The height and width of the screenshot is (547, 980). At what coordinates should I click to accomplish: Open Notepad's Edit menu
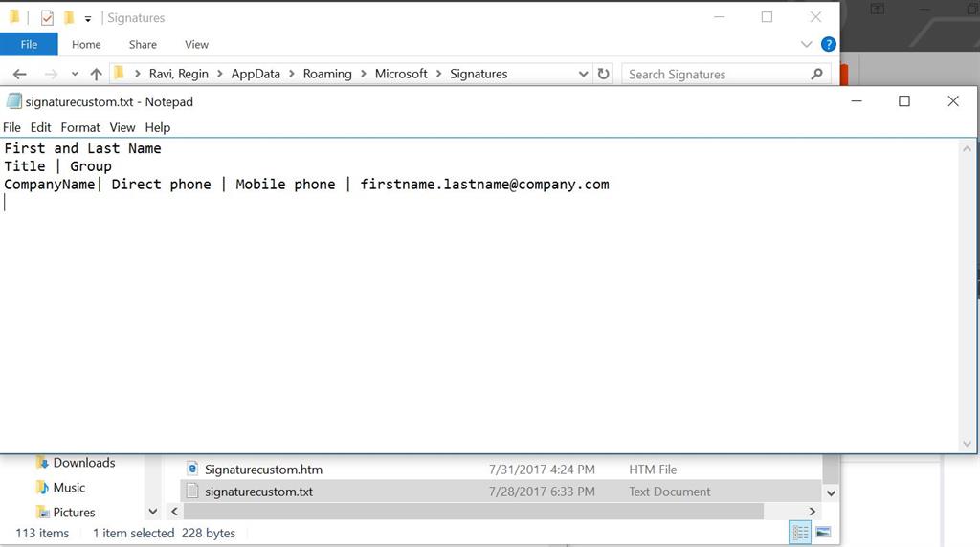[40, 127]
